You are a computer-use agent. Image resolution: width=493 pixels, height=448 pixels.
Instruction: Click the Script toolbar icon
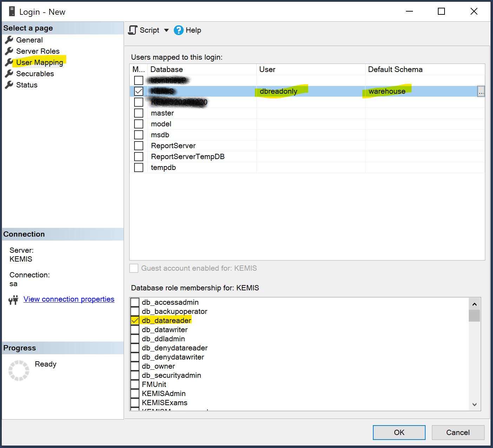(133, 30)
